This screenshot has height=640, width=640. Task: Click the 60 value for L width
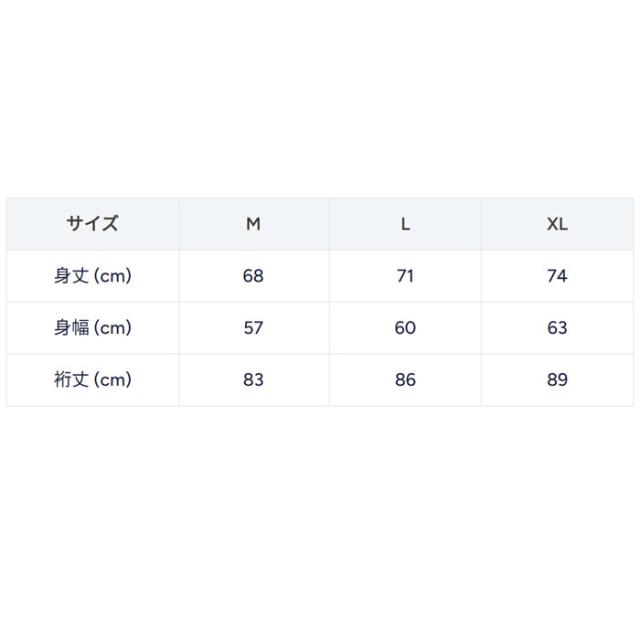[405, 328]
